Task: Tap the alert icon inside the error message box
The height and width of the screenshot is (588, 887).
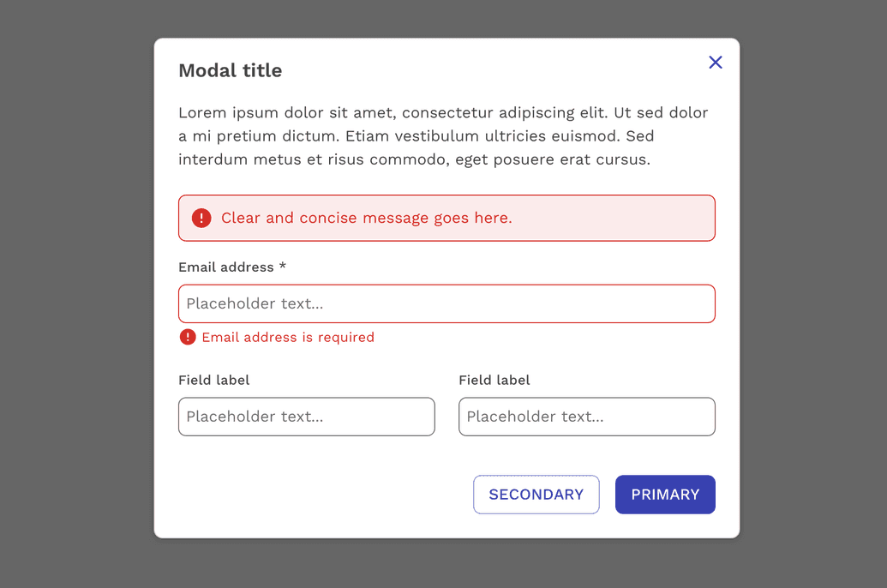Action: tap(201, 218)
